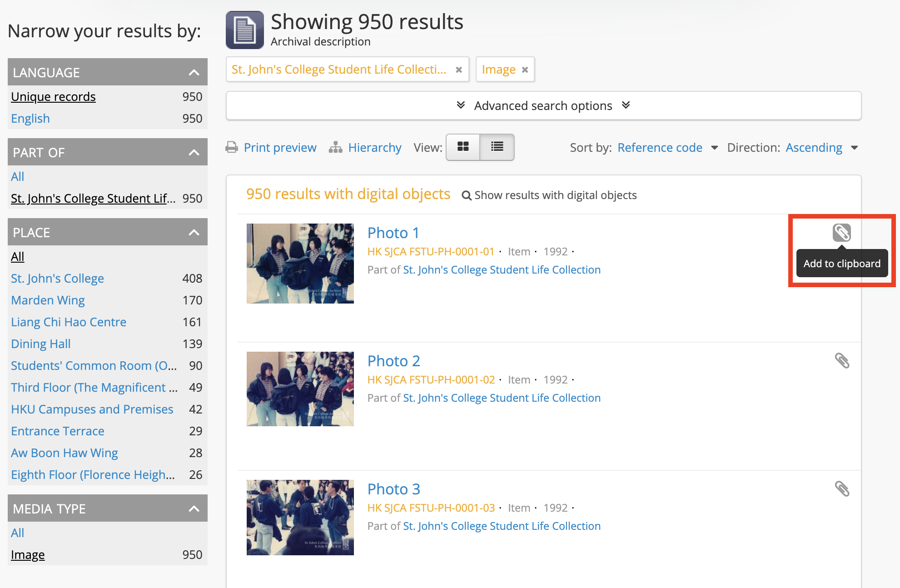Filter results by English language

point(30,118)
